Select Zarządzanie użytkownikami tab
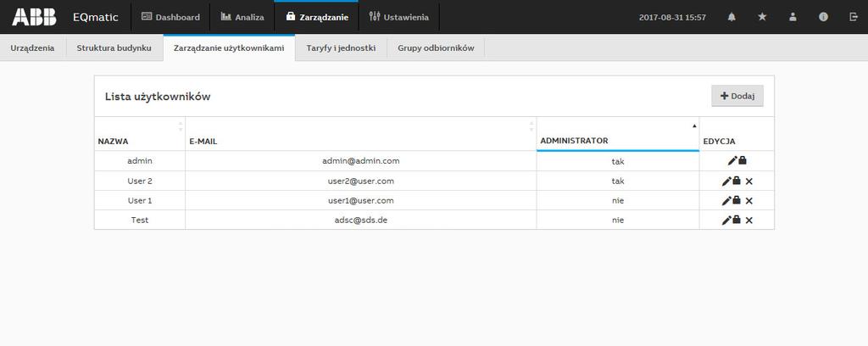The width and height of the screenshot is (868, 346). pyautogui.click(x=229, y=48)
